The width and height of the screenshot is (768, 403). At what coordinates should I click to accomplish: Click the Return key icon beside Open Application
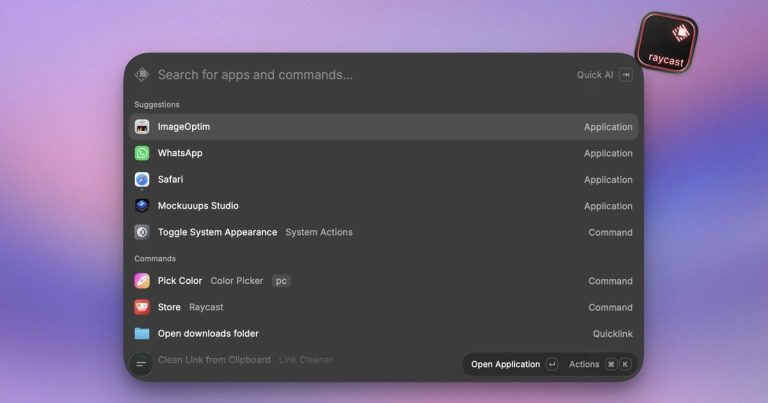click(x=552, y=364)
